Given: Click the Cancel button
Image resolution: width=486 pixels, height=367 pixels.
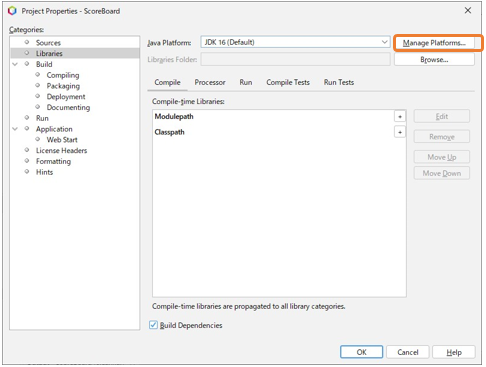Looking at the screenshot, I should (408, 352).
